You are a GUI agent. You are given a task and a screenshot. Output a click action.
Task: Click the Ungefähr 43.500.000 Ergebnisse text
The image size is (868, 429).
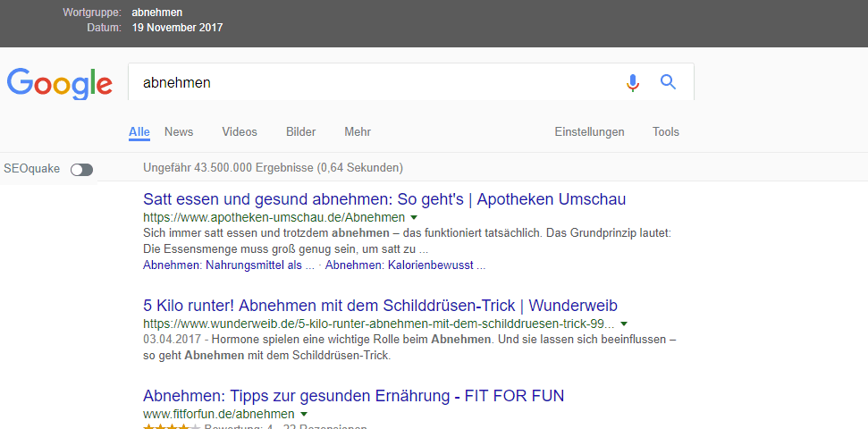coord(273,167)
